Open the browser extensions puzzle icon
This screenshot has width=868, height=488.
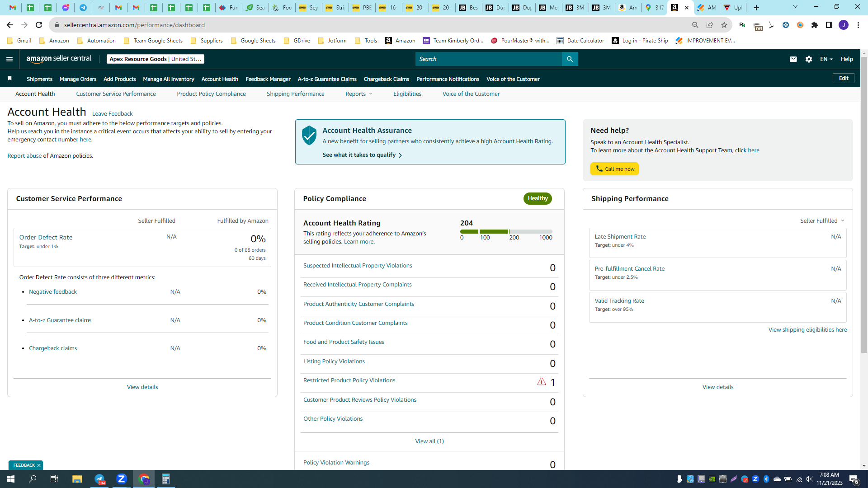pos(815,25)
